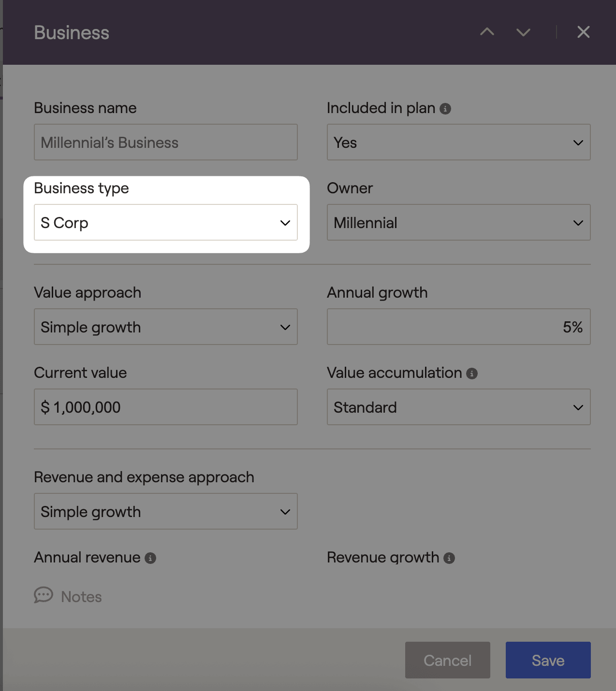Expand the Owner Millennial dropdown
The image size is (616, 691).
pyautogui.click(x=458, y=223)
